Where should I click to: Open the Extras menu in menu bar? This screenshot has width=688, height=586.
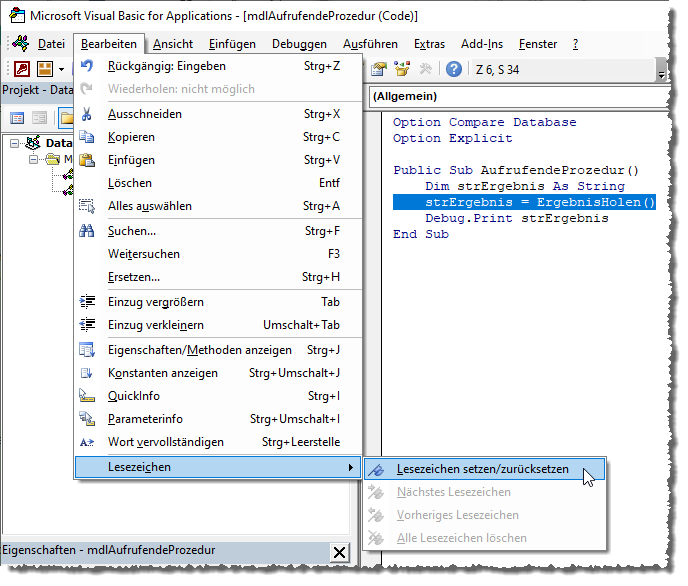click(429, 44)
